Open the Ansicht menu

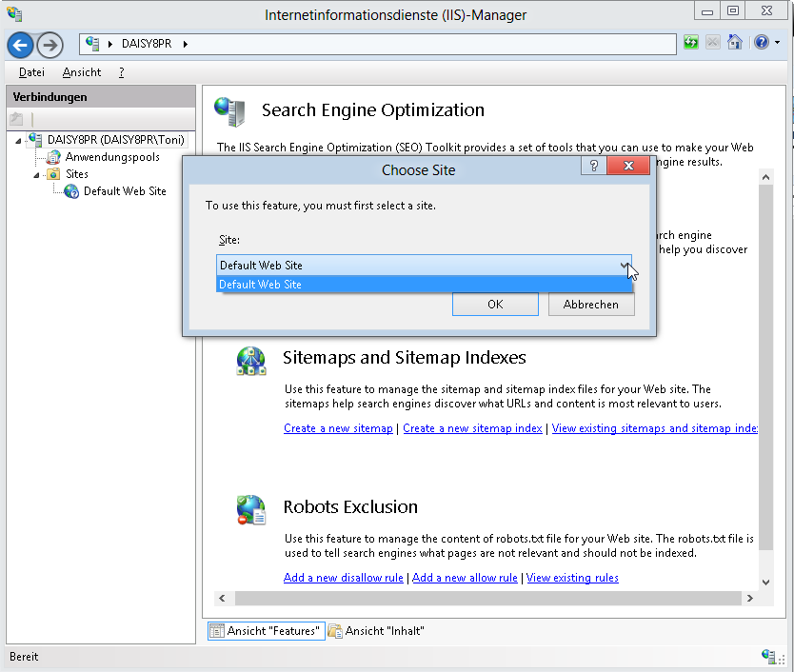(82, 72)
